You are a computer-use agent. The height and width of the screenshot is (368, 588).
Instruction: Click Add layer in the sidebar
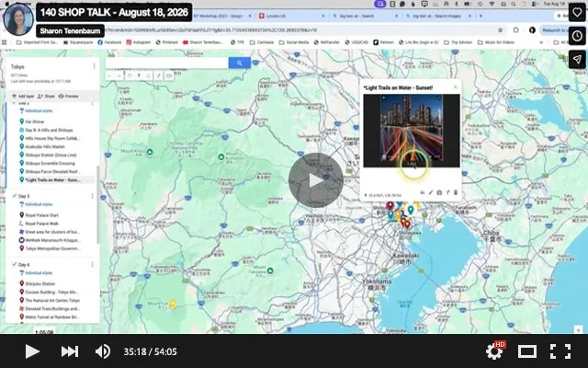point(23,96)
